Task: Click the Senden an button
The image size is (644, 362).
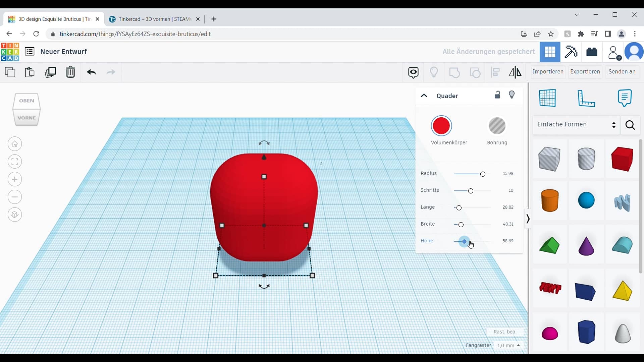Action: (x=622, y=72)
